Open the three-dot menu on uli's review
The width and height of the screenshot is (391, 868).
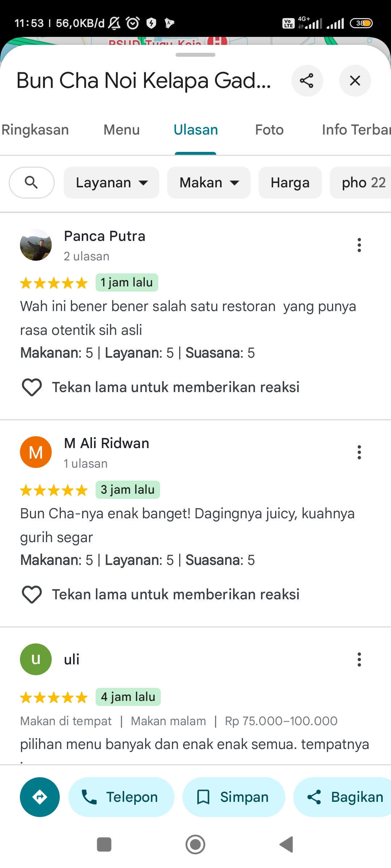359,659
